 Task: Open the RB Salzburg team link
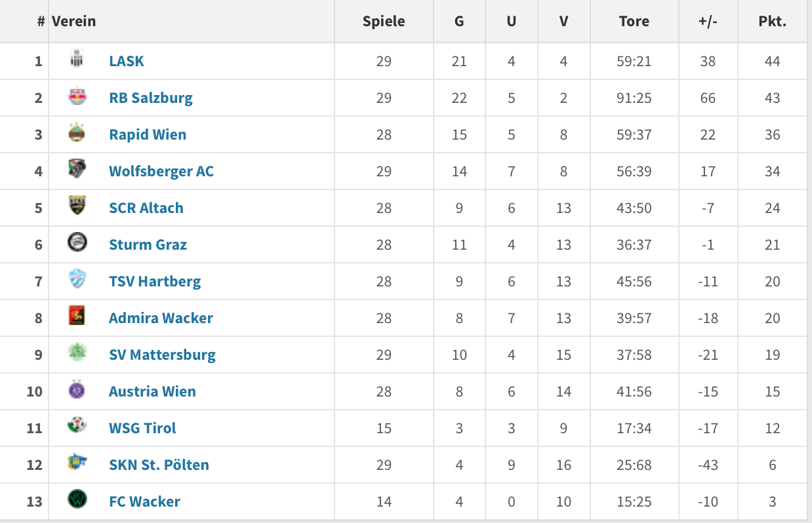[x=151, y=98]
